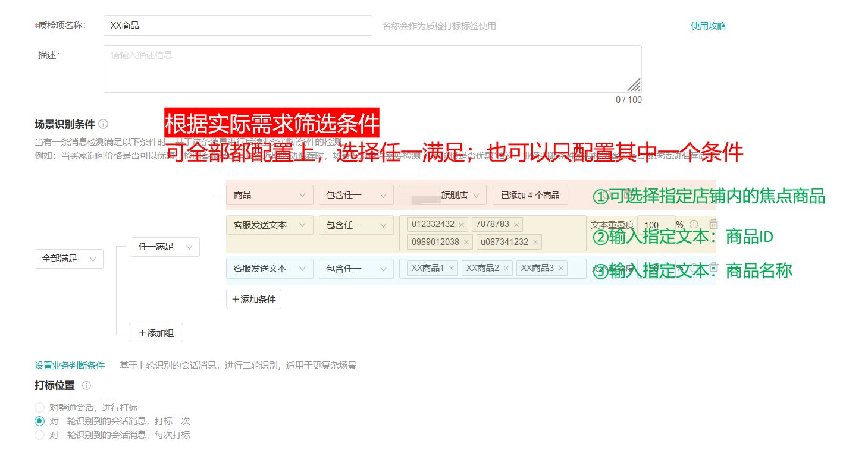Delete the product-ID text condition row

(x=713, y=225)
